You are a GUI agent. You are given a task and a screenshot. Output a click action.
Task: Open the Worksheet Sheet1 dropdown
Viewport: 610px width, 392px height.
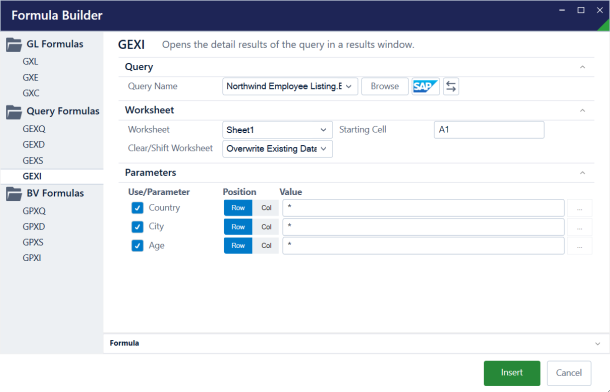point(277,130)
